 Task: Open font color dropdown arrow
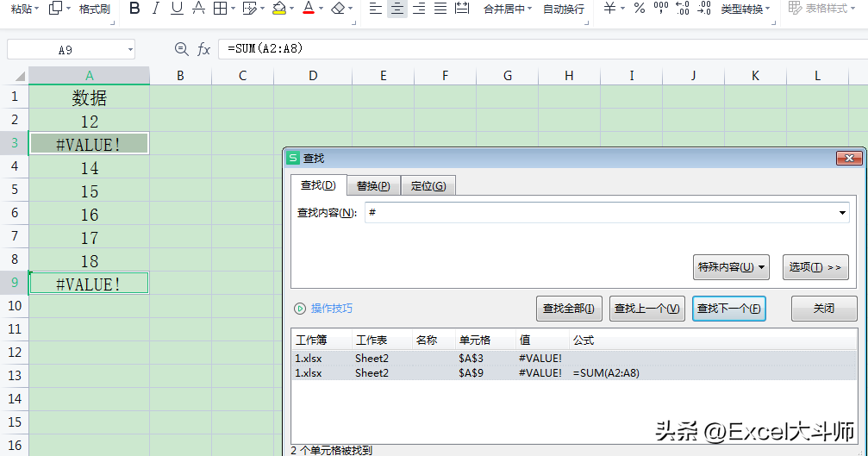(x=321, y=9)
